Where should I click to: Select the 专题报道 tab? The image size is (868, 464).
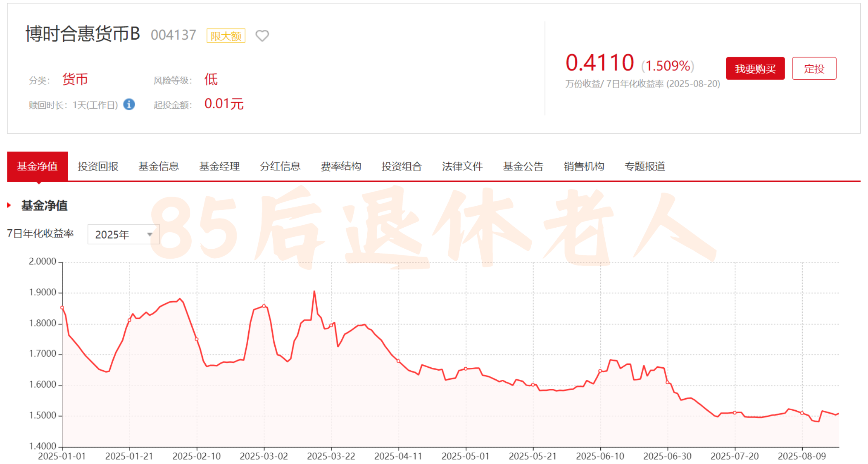pos(644,167)
